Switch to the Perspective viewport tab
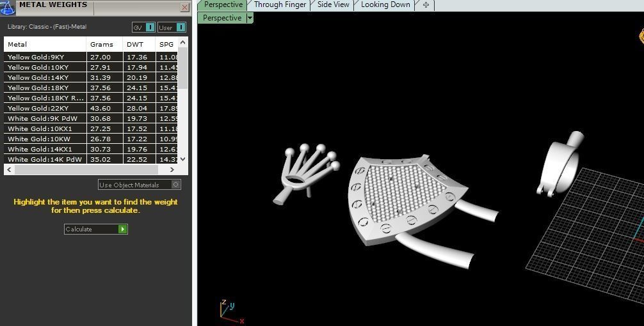The width and height of the screenshot is (644, 326). click(x=223, y=5)
